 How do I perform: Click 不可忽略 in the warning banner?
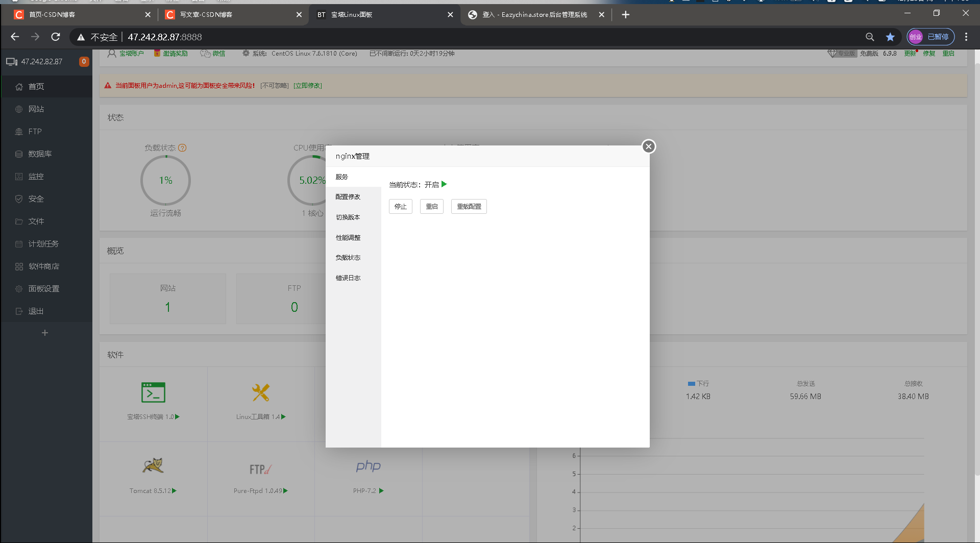click(275, 86)
